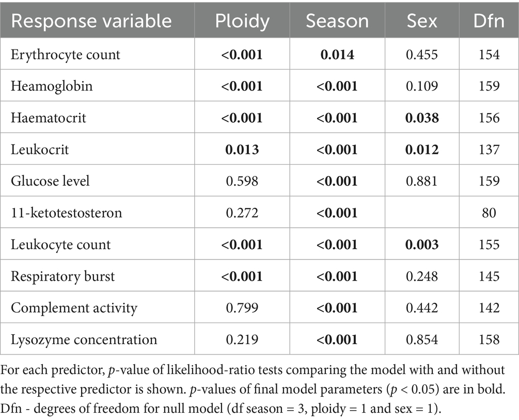Click the 11-ketotestosteron row label
This screenshot has width=519, height=420.
67,213
